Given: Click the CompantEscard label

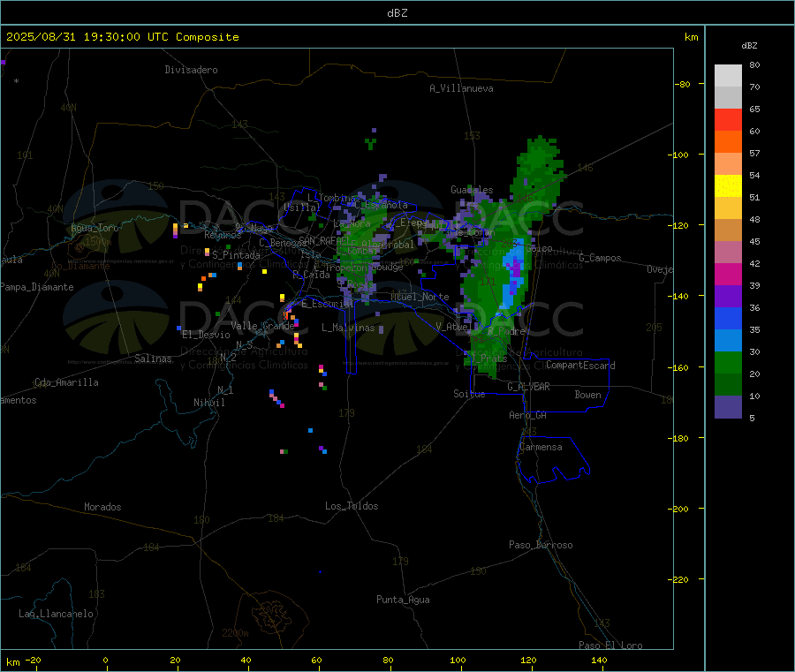Looking at the screenshot, I should point(580,366).
